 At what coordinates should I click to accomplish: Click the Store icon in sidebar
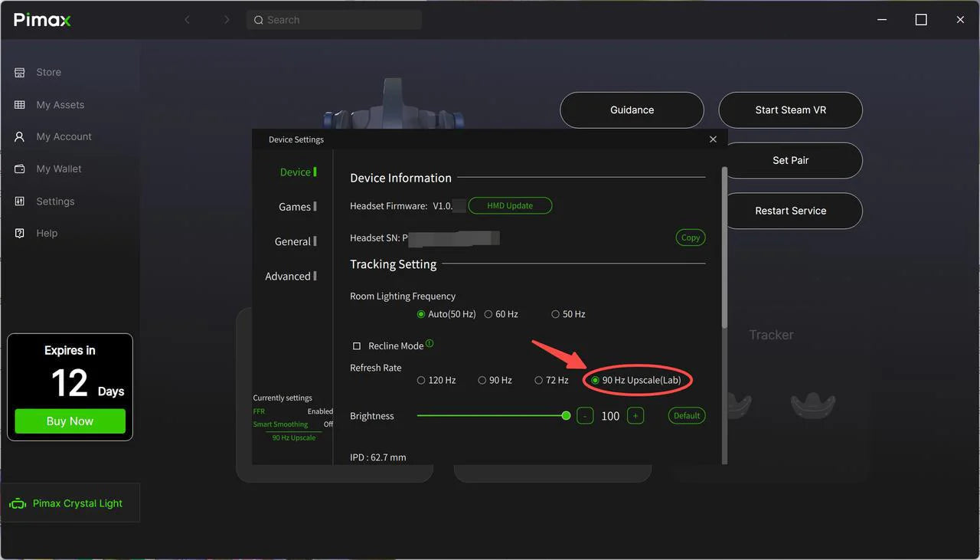20,72
